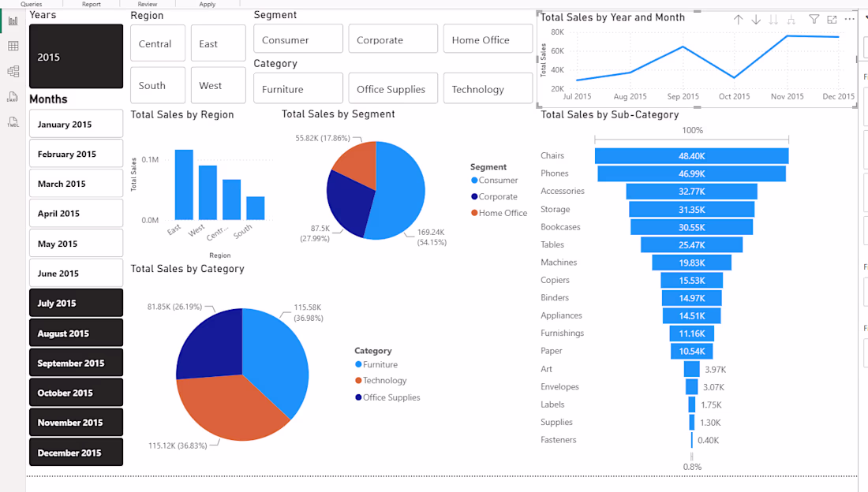
Task: Open Model view from the left sidebar
Action: (13, 72)
